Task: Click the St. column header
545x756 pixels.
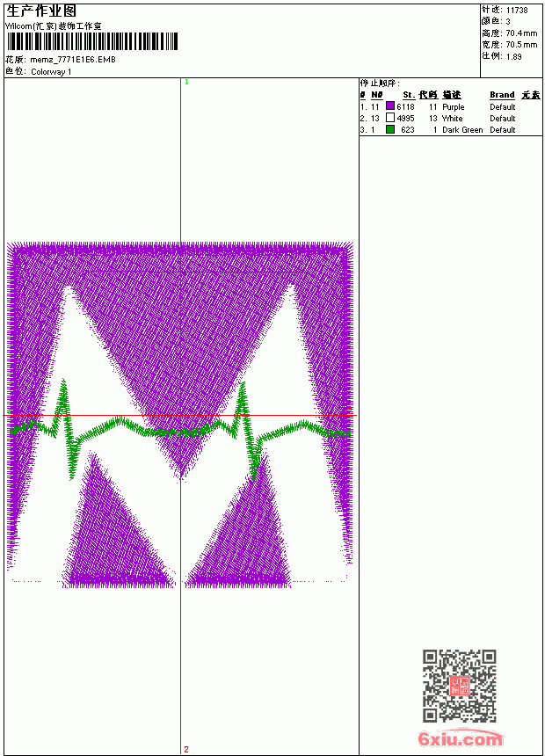Action: [x=409, y=95]
